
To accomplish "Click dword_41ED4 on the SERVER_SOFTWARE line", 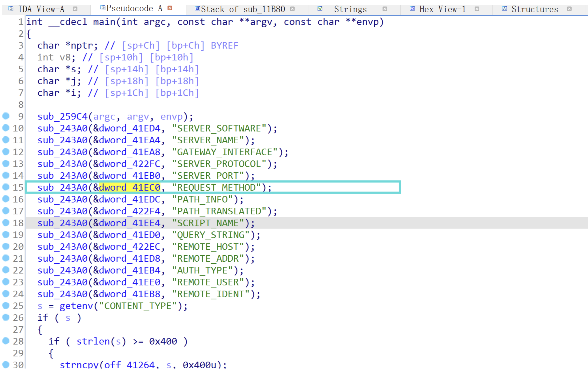I will click(129, 128).
